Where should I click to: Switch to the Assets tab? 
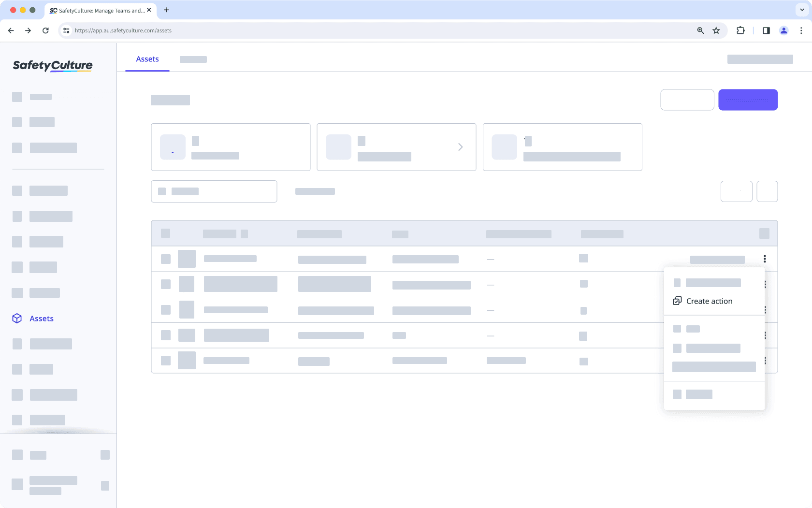(x=147, y=59)
